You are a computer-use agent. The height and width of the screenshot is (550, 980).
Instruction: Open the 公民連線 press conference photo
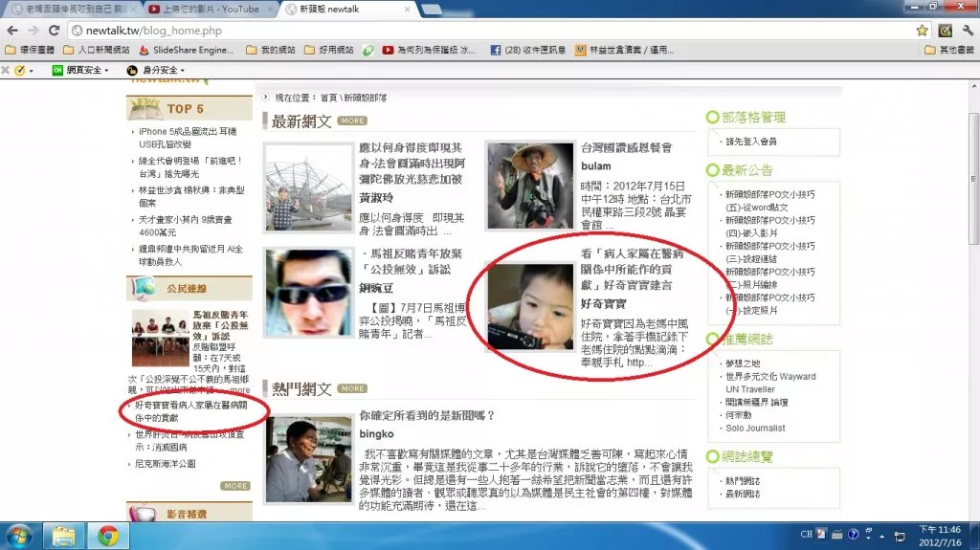point(160,338)
